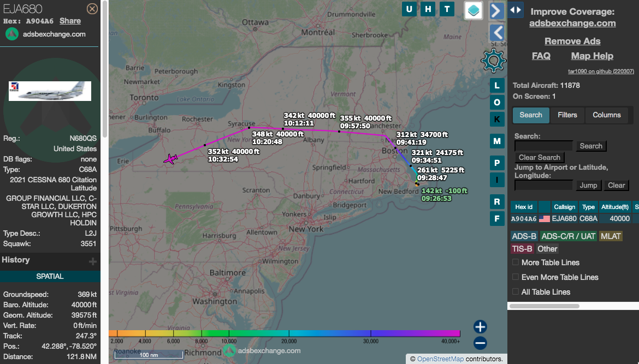Click the SPATIAL section header
The image size is (639, 364).
click(50, 276)
